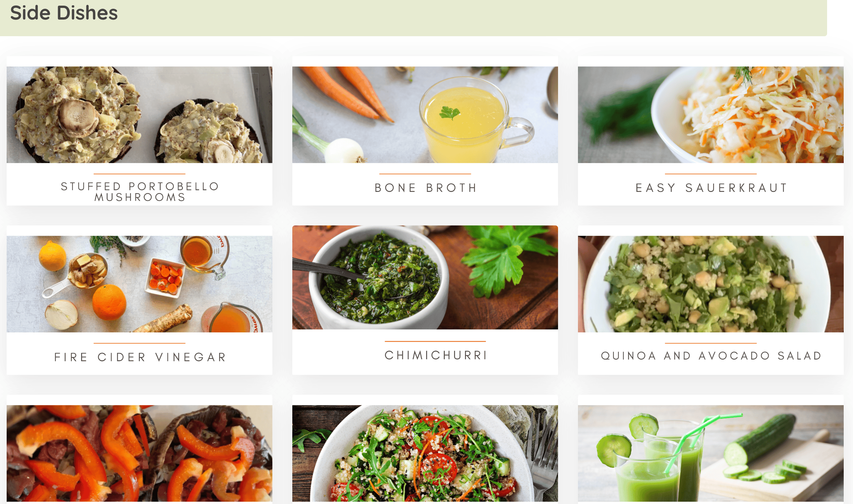Open the Easy Sauerkraut photo
The width and height of the screenshot is (853, 504).
711,115
